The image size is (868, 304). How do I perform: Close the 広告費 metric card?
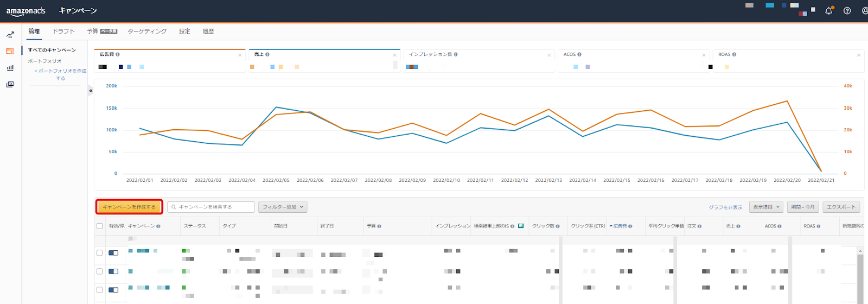pyautogui.click(x=240, y=55)
